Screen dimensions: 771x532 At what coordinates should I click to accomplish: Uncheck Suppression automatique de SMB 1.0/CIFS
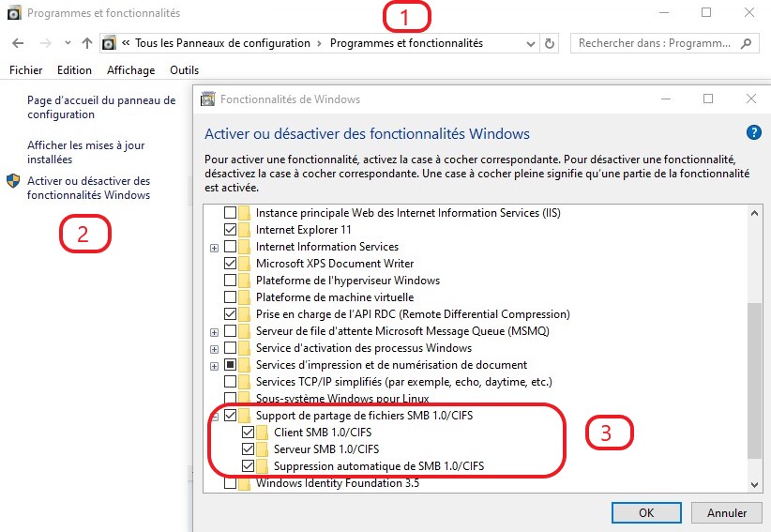[248, 466]
